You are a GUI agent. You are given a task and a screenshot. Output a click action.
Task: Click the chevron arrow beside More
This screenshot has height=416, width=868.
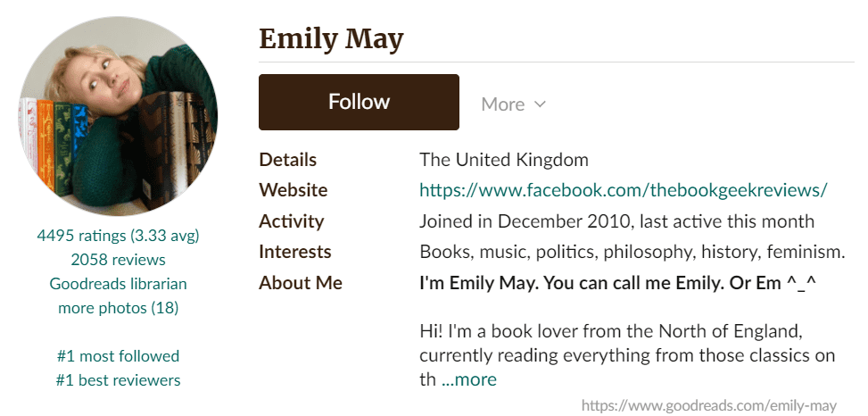click(x=540, y=104)
